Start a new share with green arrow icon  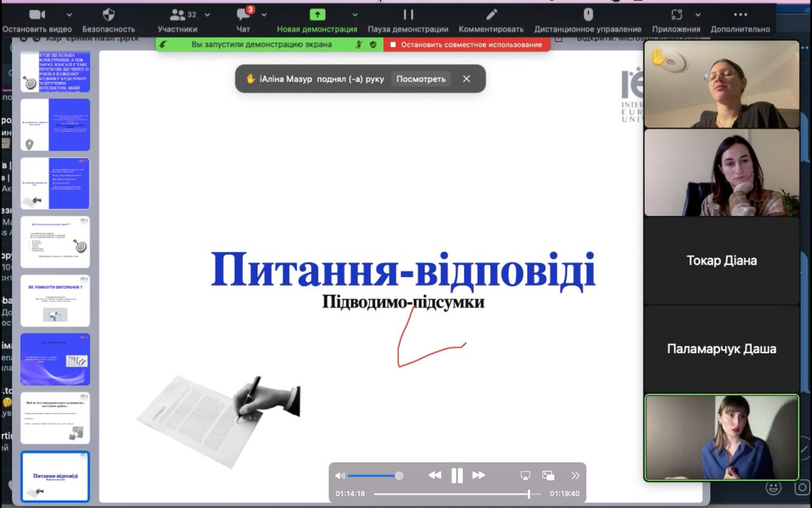pos(317,15)
